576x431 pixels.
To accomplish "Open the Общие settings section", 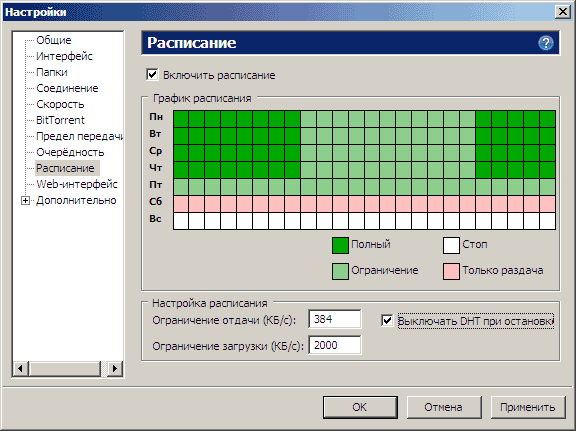I will click(54, 40).
